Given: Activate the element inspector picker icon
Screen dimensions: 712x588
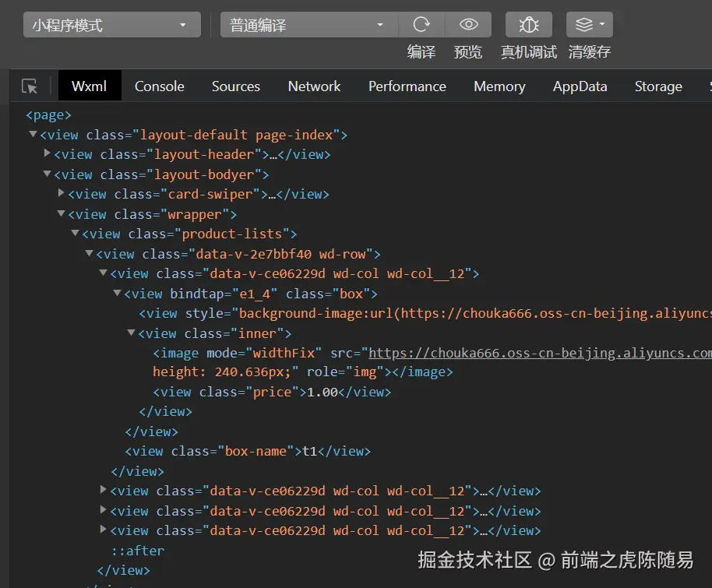Looking at the screenshot, I should [30, 86].
